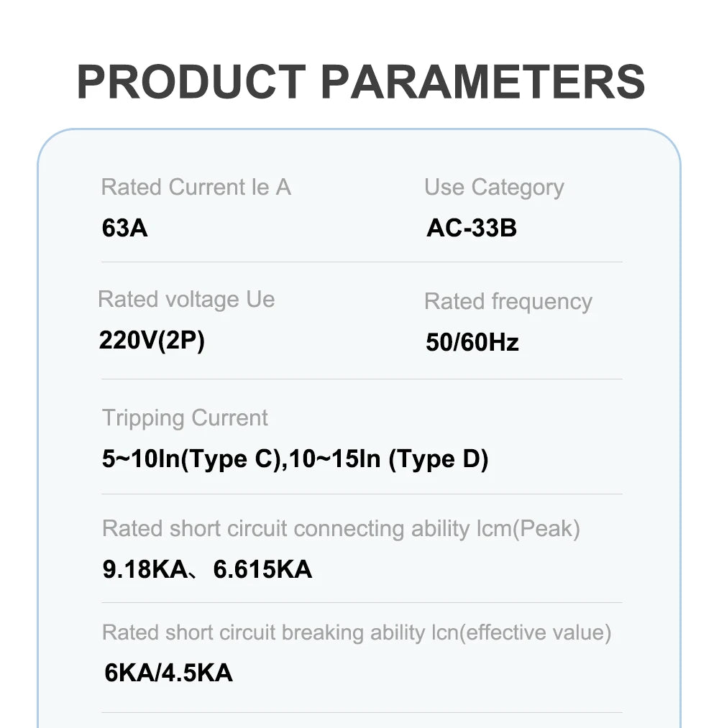Viewport: 719px width, 728px height.
Task: Click the 6.615KA peak value
Action: pos(262,569)
